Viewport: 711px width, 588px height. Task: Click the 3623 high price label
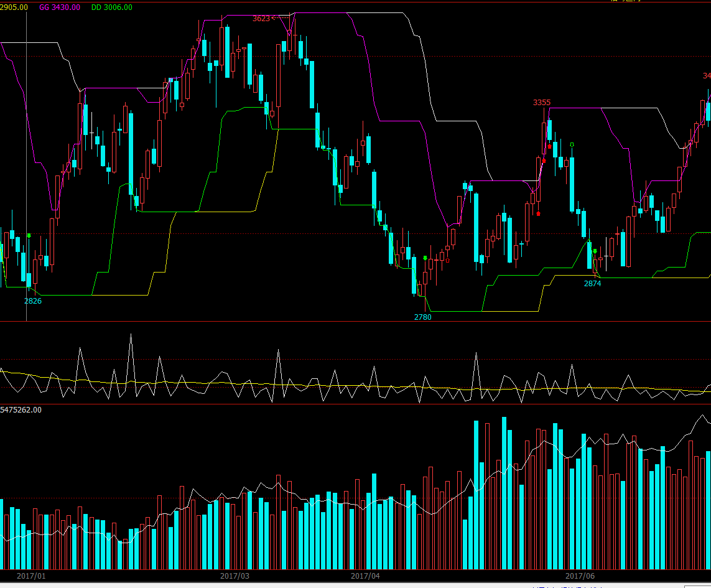click(x=261, y=19)
